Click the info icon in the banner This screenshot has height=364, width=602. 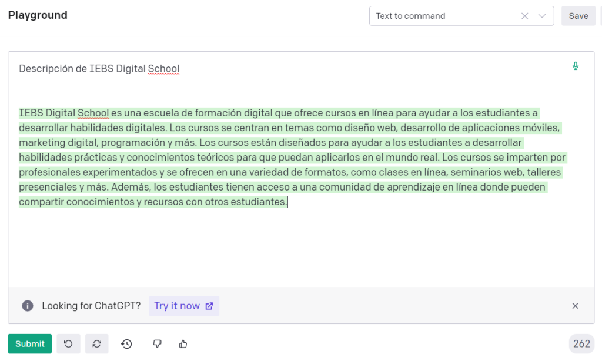pyautogui.click(x=28, y=306)
